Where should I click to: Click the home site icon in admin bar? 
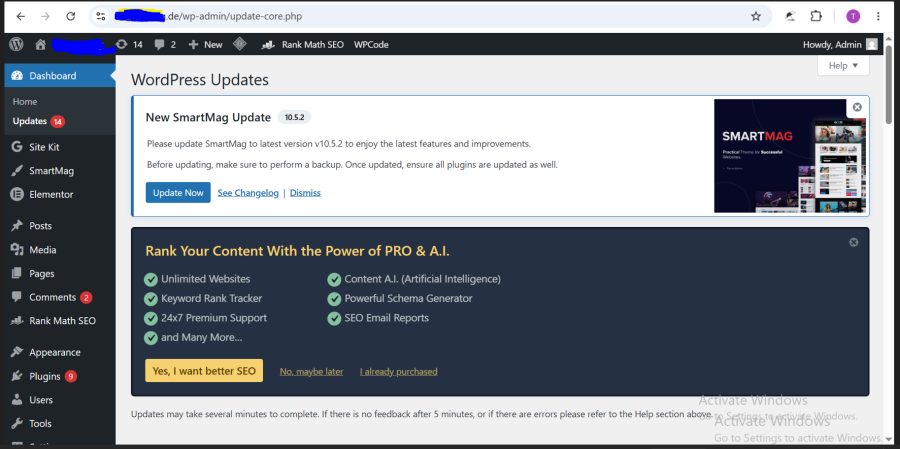point(40,44)
